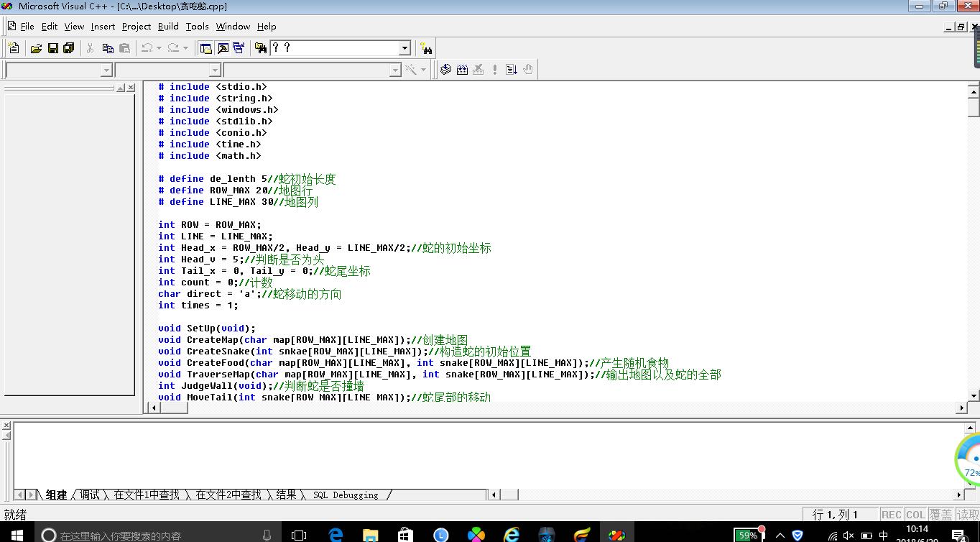Image resolution: width=980 pixels, height=542 pixels.
Task: Click the Build toolbar icon
Action: pos(462,70)
